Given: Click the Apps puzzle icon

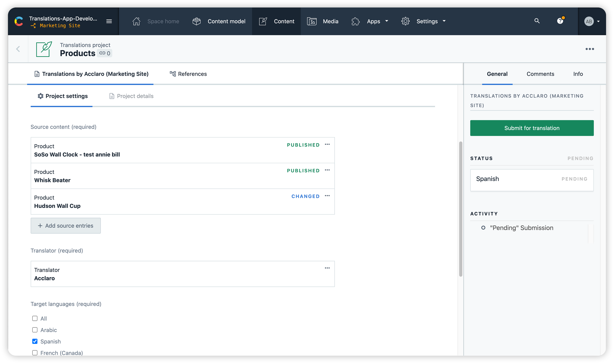Looking at the screenshot, I should (x=355, y=21).
